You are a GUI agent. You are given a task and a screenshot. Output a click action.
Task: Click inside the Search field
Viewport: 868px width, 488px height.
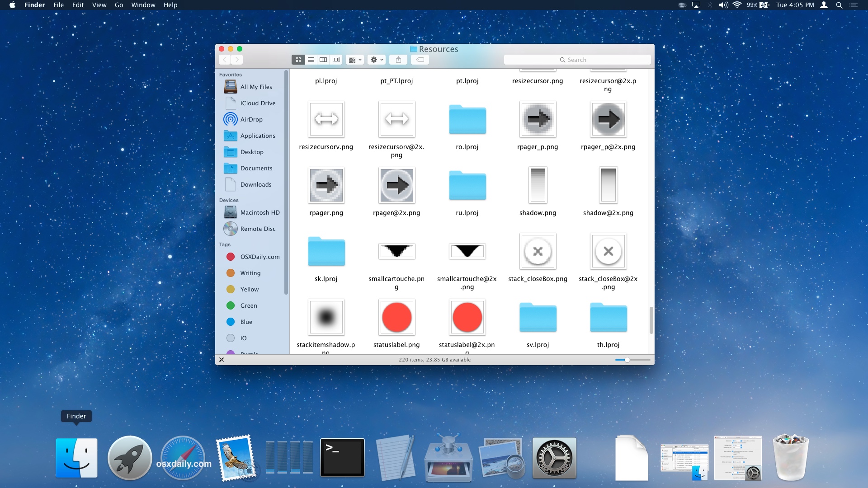577,59
